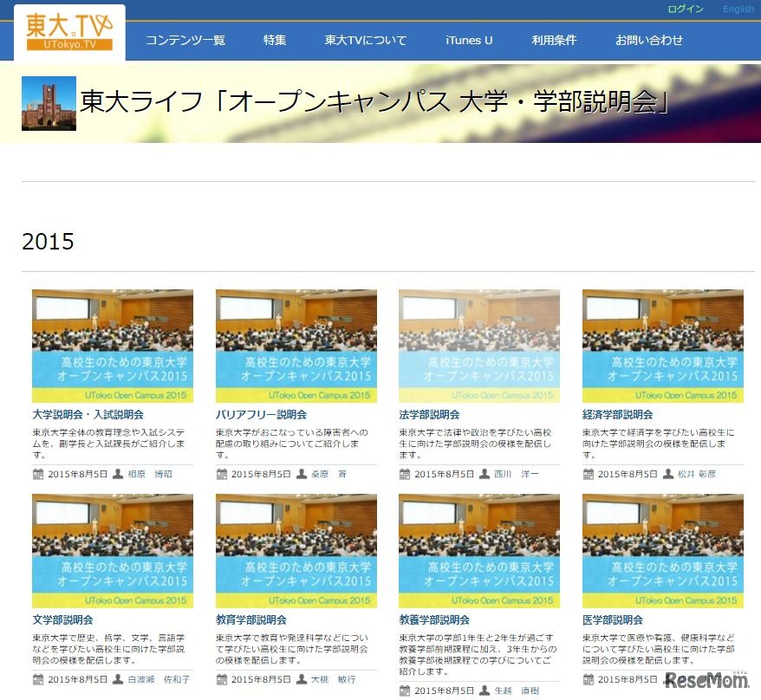
Task: Click the 東大TV UTokyo.TV logo
Action: 69,32
